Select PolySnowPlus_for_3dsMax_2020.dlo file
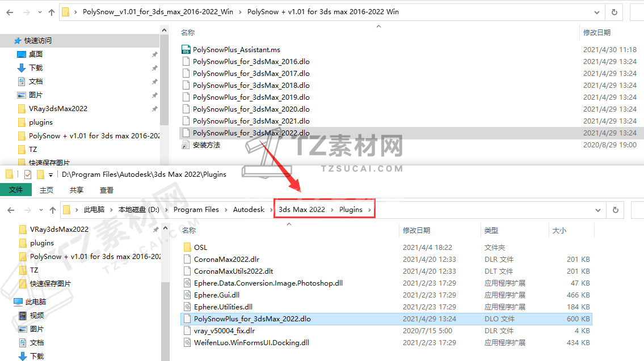 click(x=251, y=109)
